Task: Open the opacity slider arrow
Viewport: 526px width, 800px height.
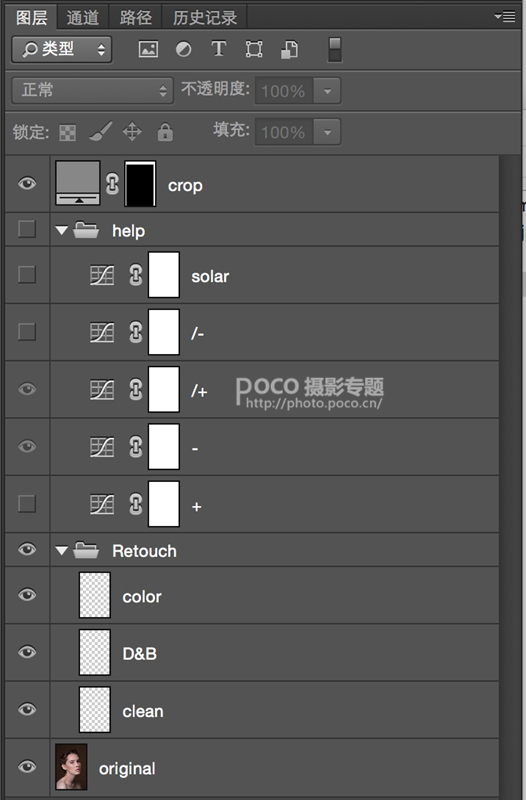Action: pos(327,91)
